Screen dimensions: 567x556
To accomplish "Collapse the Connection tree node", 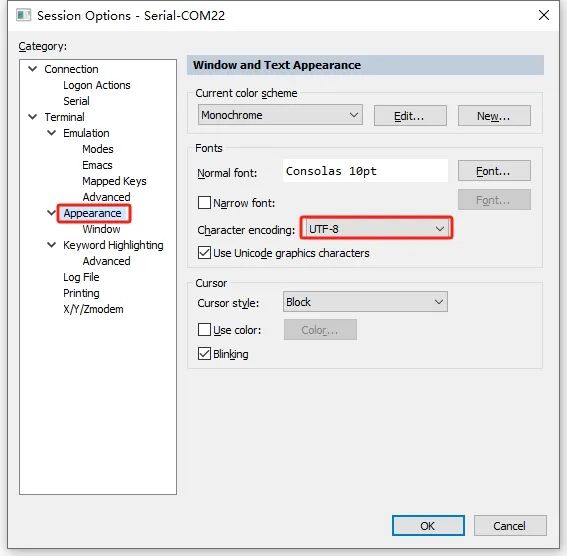I will point(33,69).
